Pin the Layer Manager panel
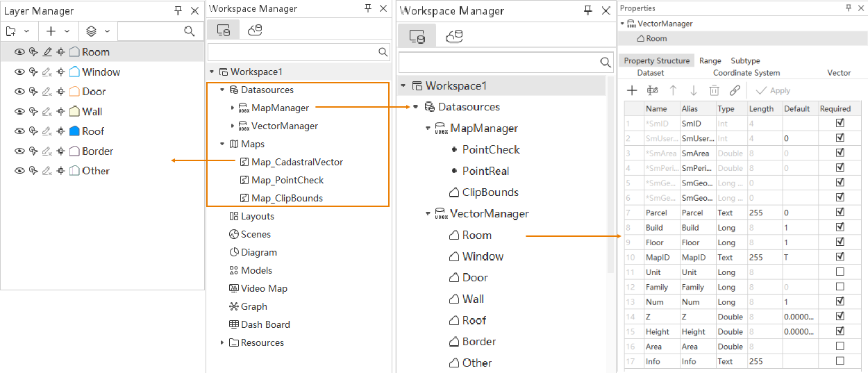 (x=178, y=10)
